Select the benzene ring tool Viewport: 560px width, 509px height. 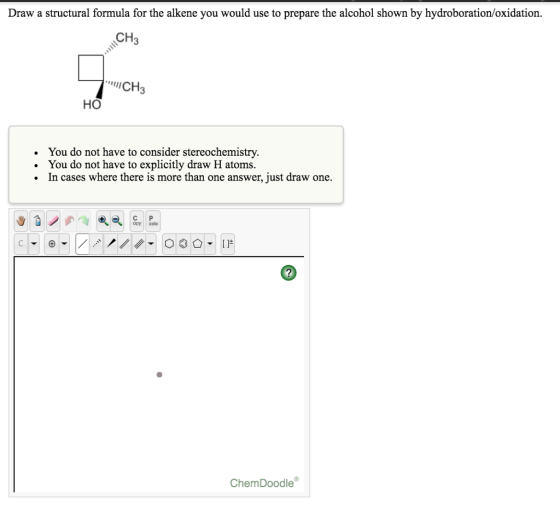(x=183, y=244)
